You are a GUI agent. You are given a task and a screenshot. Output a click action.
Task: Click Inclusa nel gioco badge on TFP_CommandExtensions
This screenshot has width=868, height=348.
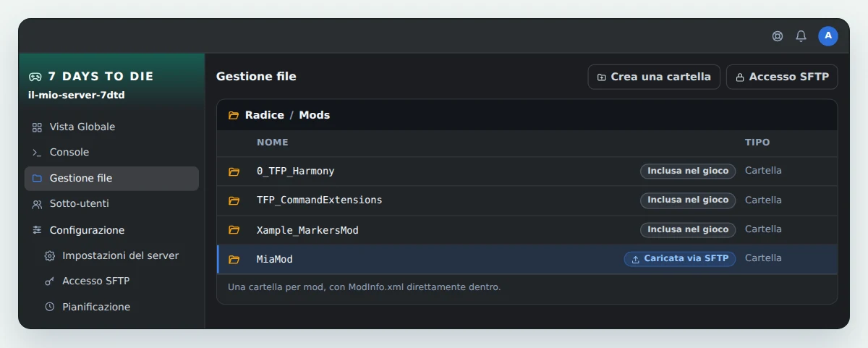688,200
